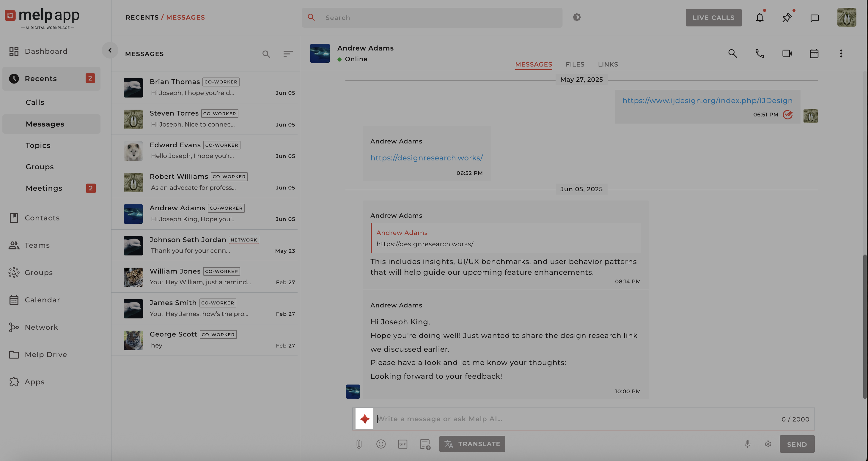Open the emoji picker
Viewport: 868px width, 461px height.
(381, 444)
